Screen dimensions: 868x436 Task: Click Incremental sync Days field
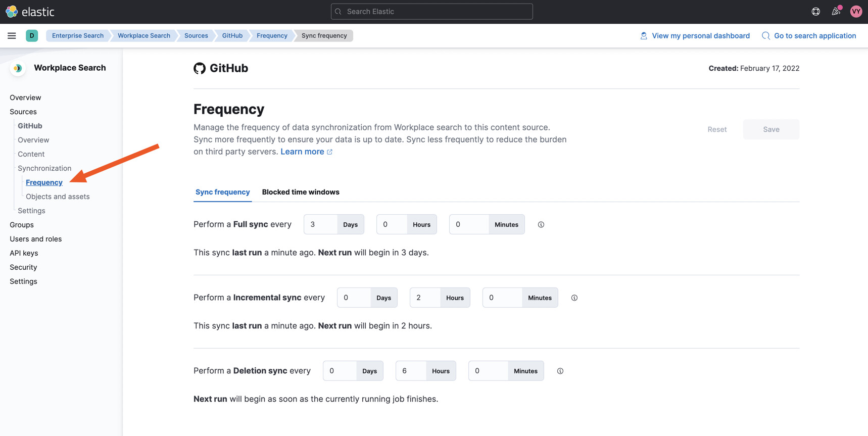(354, 298)
